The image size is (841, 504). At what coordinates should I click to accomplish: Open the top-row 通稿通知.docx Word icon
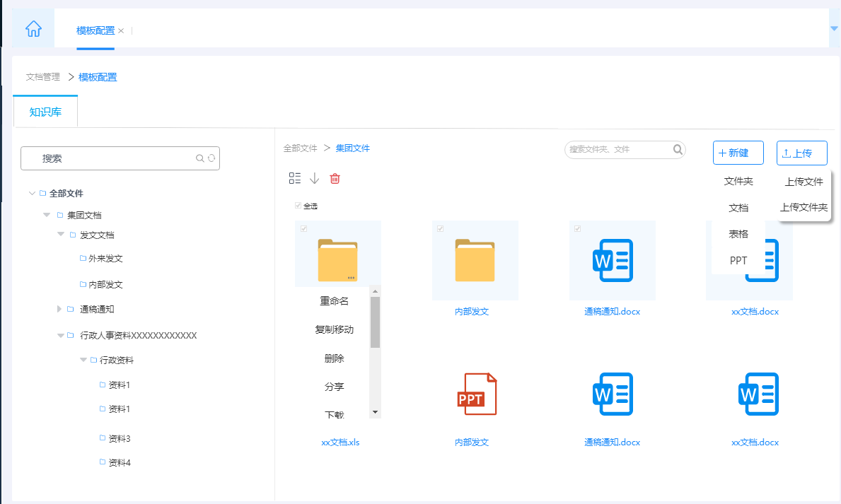click(x=613, y=260)
